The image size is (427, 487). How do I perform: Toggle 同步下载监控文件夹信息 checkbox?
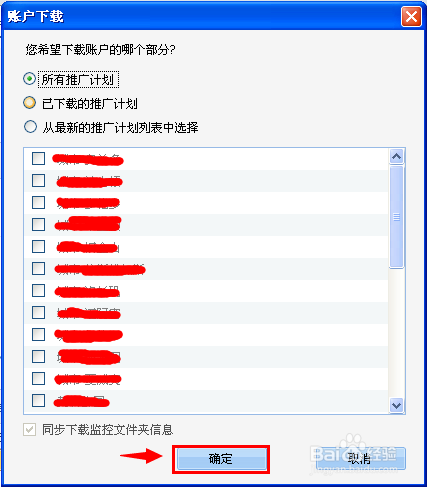point(30,429)
